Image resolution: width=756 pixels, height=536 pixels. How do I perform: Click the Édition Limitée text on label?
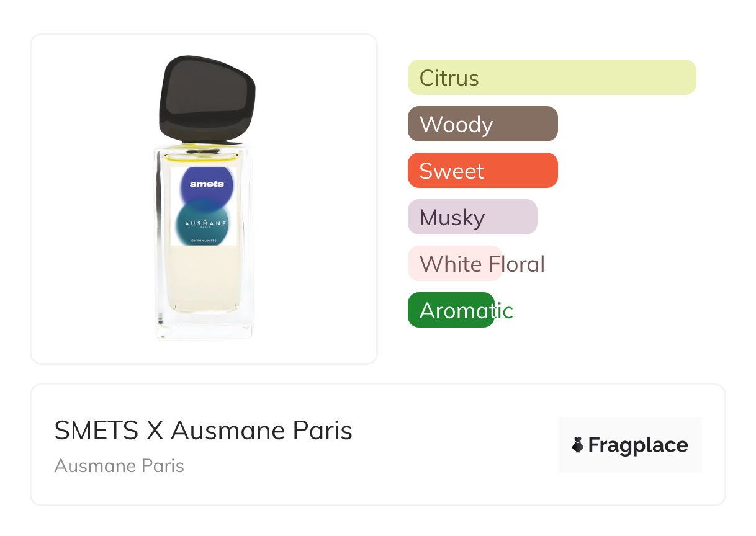[205, 241]
